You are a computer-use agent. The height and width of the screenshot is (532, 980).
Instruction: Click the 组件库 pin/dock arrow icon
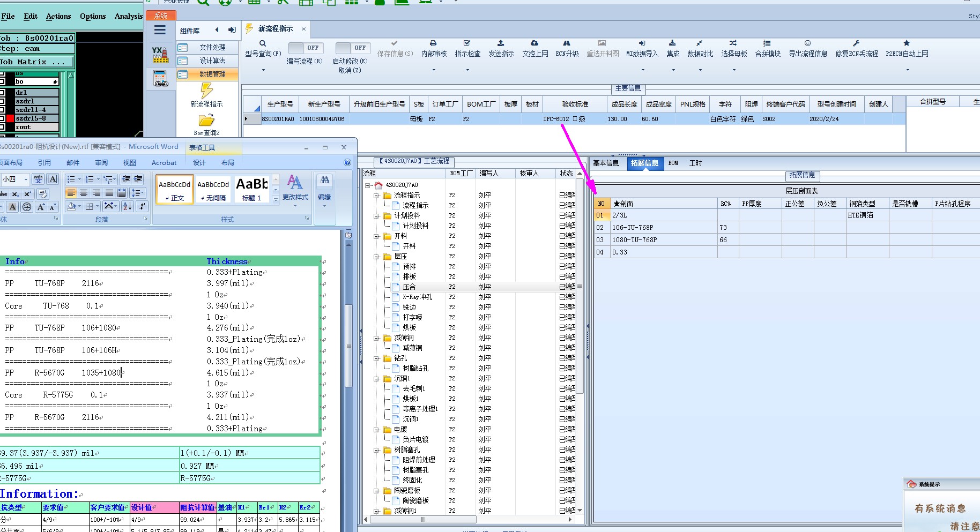[232, 30]
